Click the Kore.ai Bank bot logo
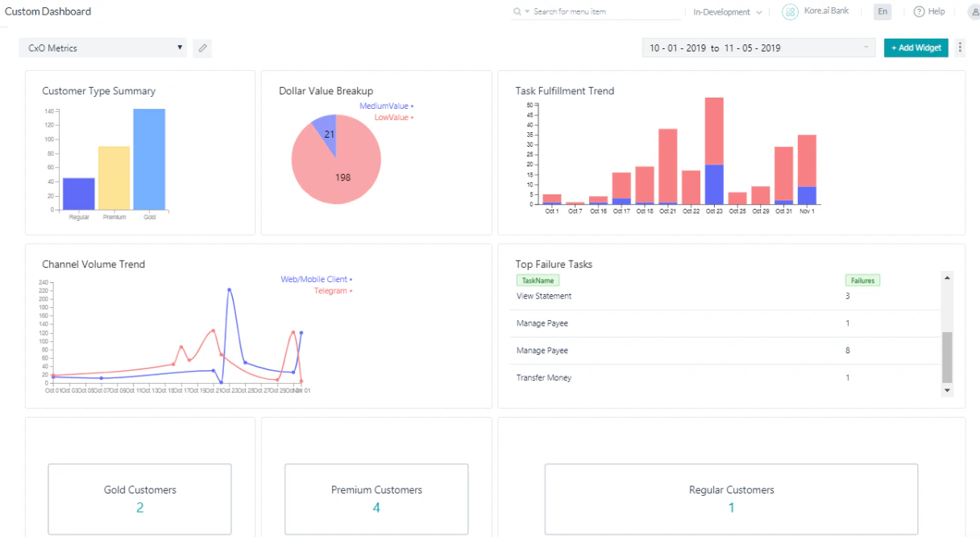Screen dimensions: 980x537 (789, 11)
